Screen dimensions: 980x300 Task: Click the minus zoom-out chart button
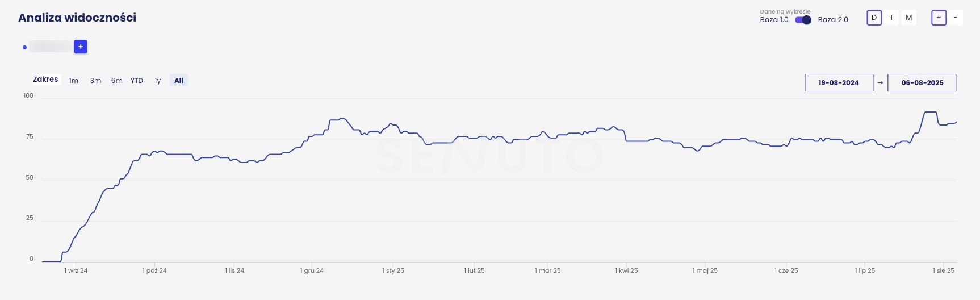click(x=955, y=18)
